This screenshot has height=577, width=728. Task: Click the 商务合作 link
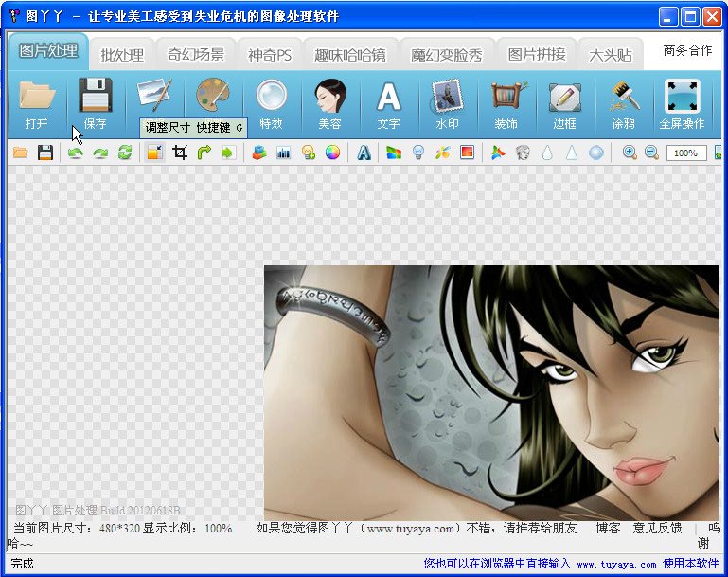click(x=687, y=50)
